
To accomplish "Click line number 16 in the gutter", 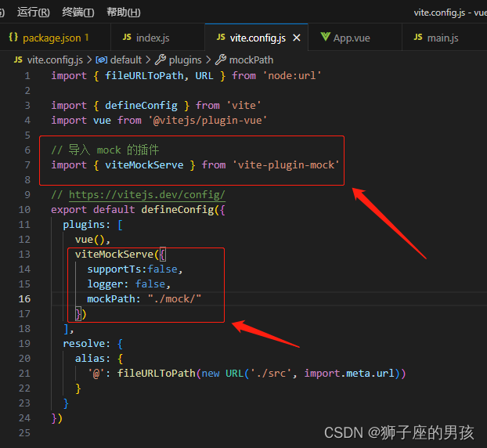I will coord(24,299).
